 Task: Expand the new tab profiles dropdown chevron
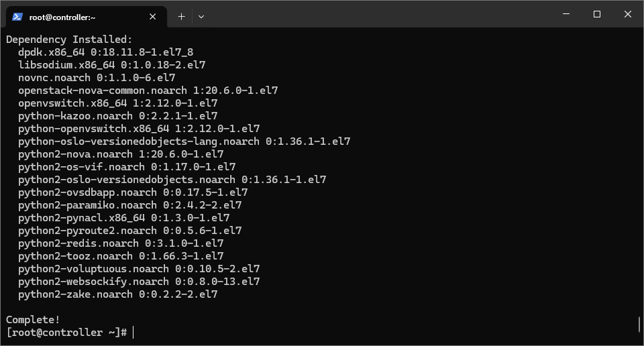pyautogui.click(x=201, y=17)
